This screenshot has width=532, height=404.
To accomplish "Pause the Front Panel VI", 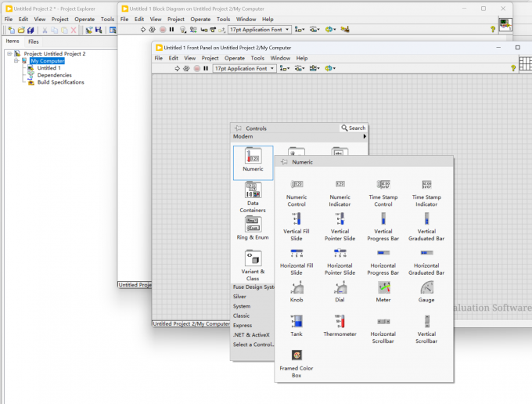I will pos(206,69).
